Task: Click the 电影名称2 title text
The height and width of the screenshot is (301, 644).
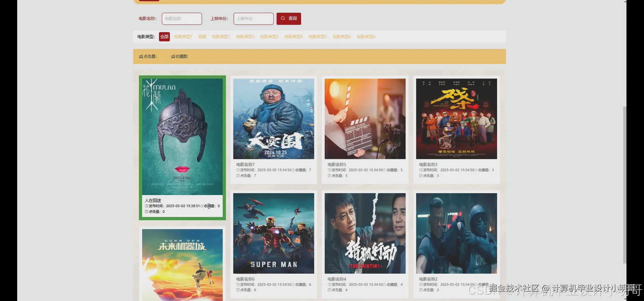Action: tap(428, 279)
